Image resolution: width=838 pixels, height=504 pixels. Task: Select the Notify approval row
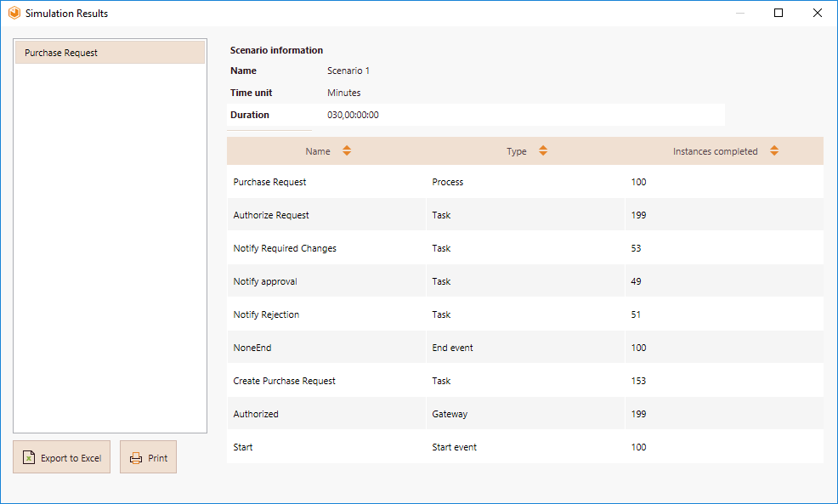[525, 281]
